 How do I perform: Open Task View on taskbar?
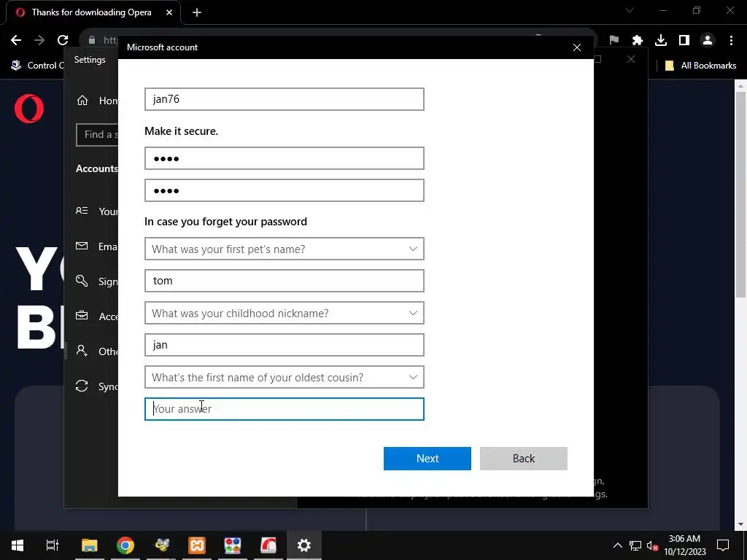(53, 545)
